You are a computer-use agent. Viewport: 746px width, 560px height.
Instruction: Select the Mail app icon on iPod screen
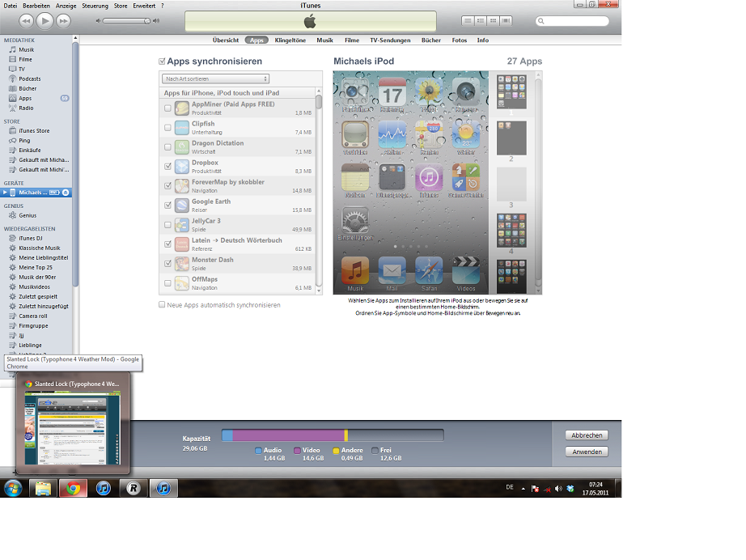pos(392,270)
